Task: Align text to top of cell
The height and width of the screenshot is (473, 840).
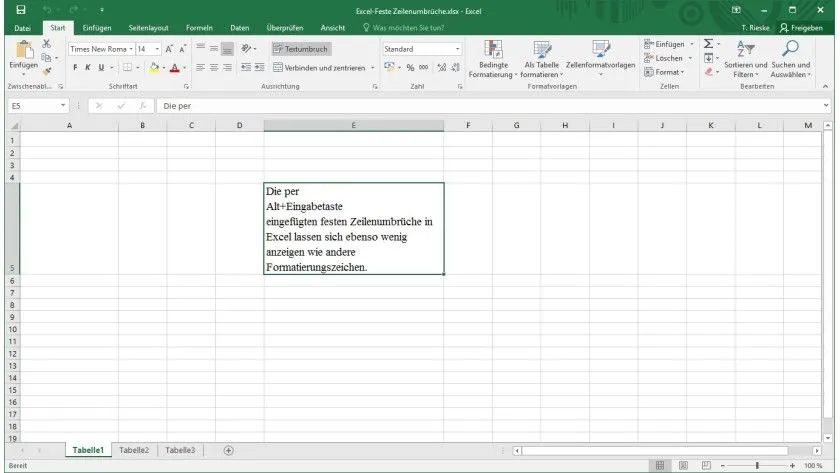Action: [200, 49]
